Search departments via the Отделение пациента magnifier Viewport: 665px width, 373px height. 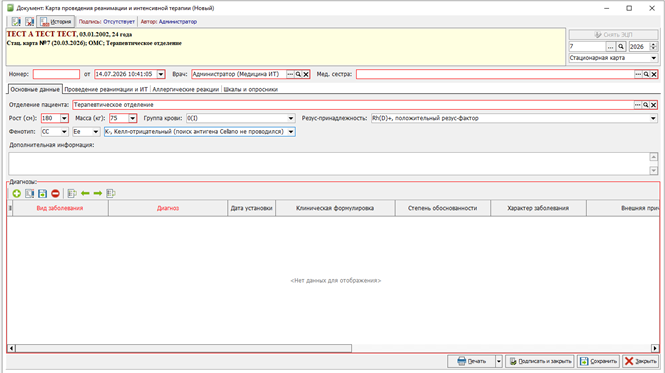[x=646, y=105]
